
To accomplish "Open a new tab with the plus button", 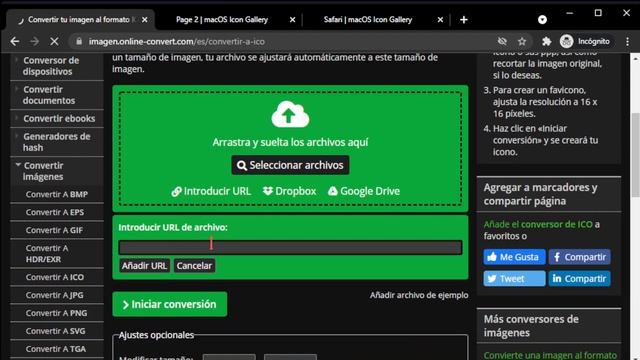I will coord(464,20).
